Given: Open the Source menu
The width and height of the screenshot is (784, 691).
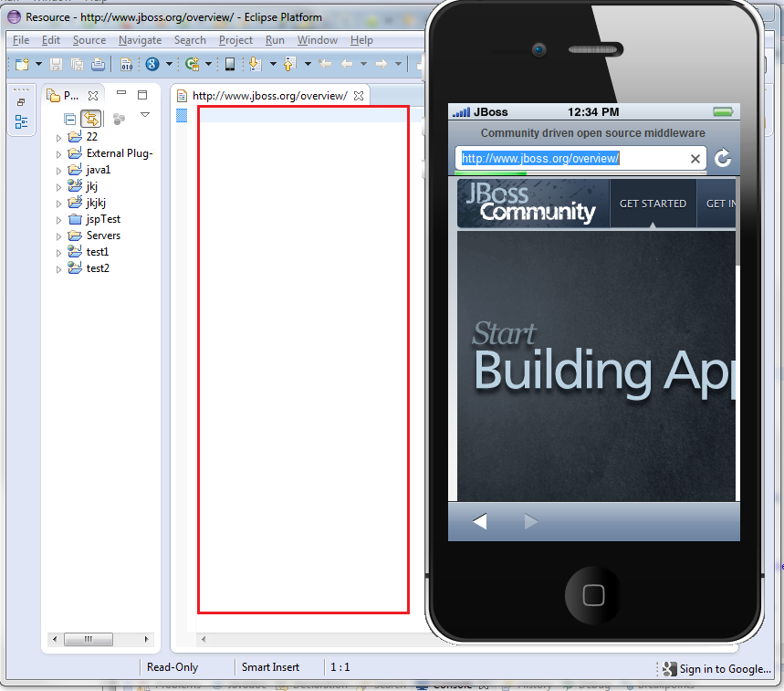Looking at the screenshot, I should coord(89,40).
